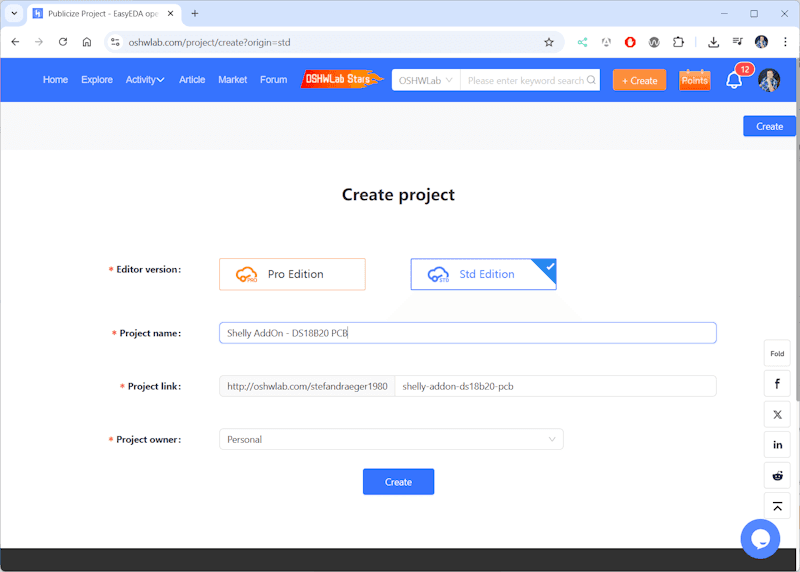Screen dimensions: 800x572
Task: Open notifications bell with 12 badge
Action: 735,80
